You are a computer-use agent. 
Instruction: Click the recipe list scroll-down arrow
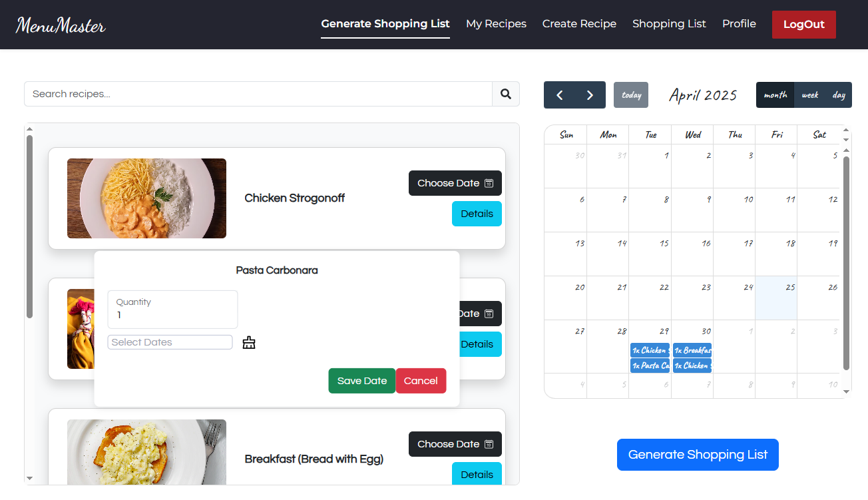coord(29,478)
